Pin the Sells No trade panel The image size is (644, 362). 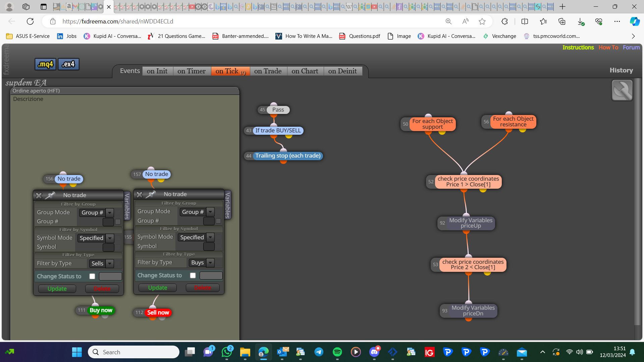(x=50, y=195)
